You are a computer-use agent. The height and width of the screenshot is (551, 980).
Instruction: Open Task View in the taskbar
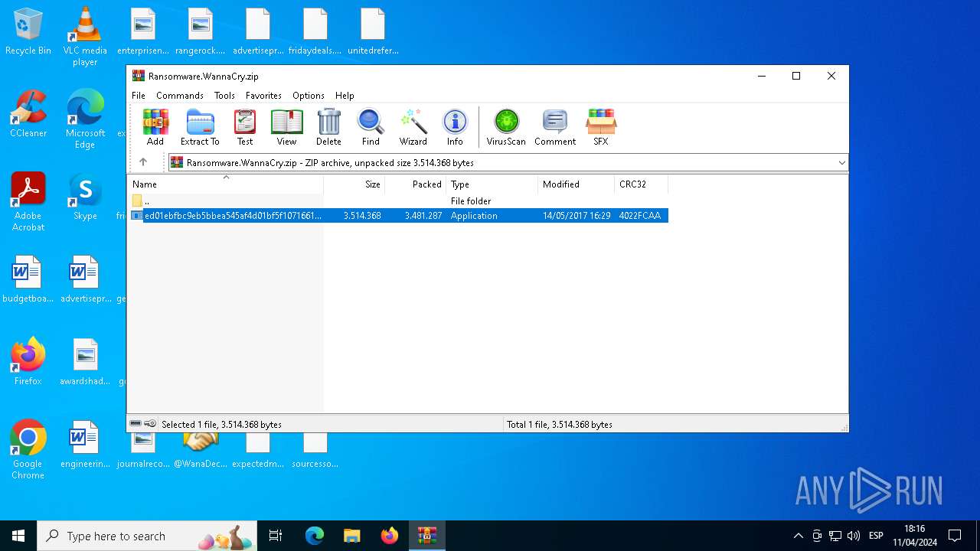(276, 536)
